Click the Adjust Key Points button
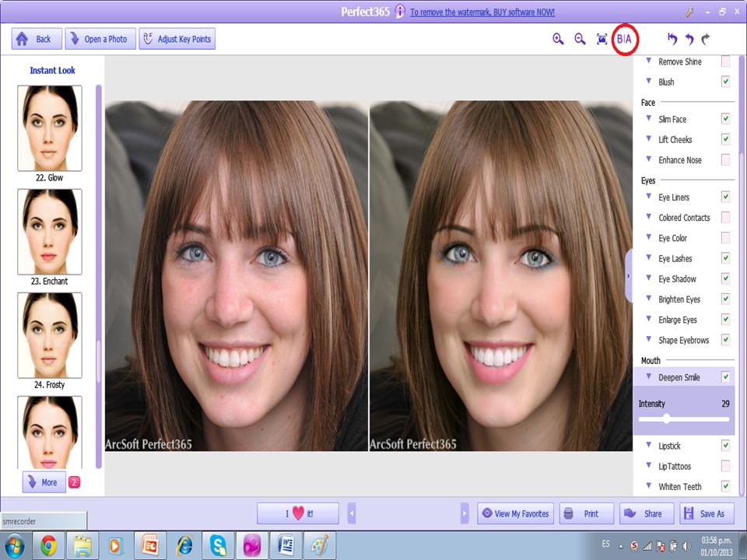The width and height of the screenshot is (747, 560). [177, 39]
